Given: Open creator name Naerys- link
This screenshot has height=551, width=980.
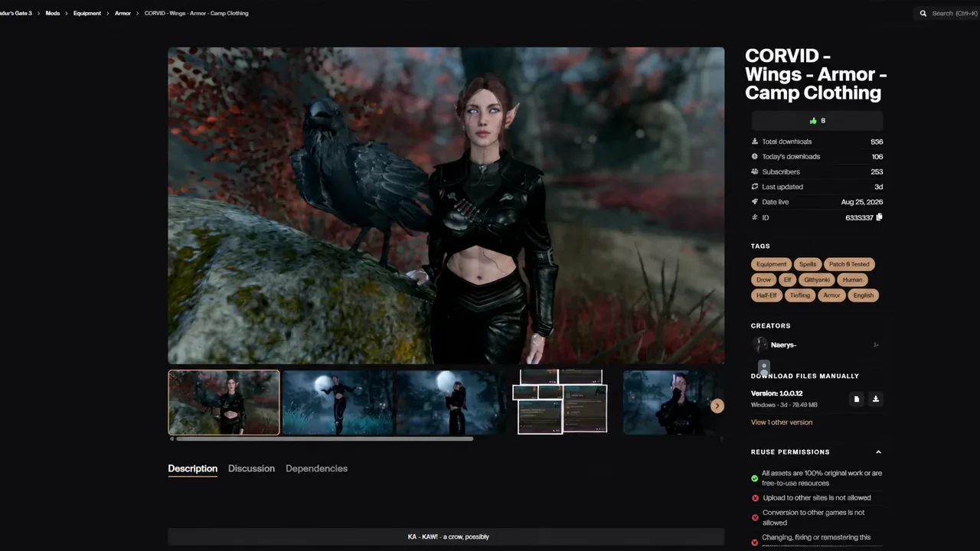Looking at the screenshot, I should click(783, 345).
